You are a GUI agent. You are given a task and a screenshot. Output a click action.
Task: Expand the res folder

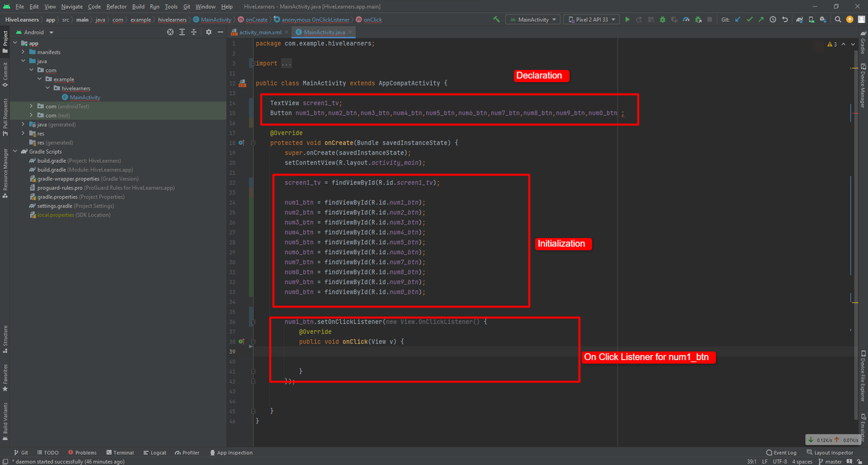coord(24,134)
